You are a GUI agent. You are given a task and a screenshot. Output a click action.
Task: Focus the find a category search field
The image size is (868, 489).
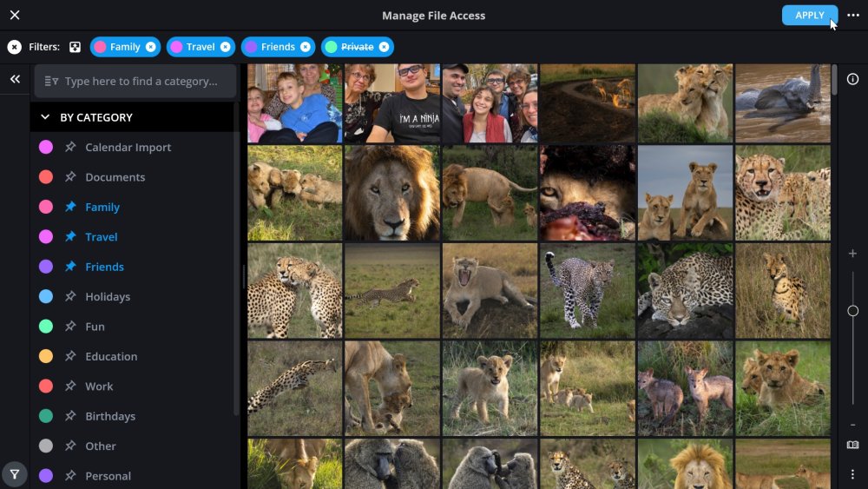point(135,81)
